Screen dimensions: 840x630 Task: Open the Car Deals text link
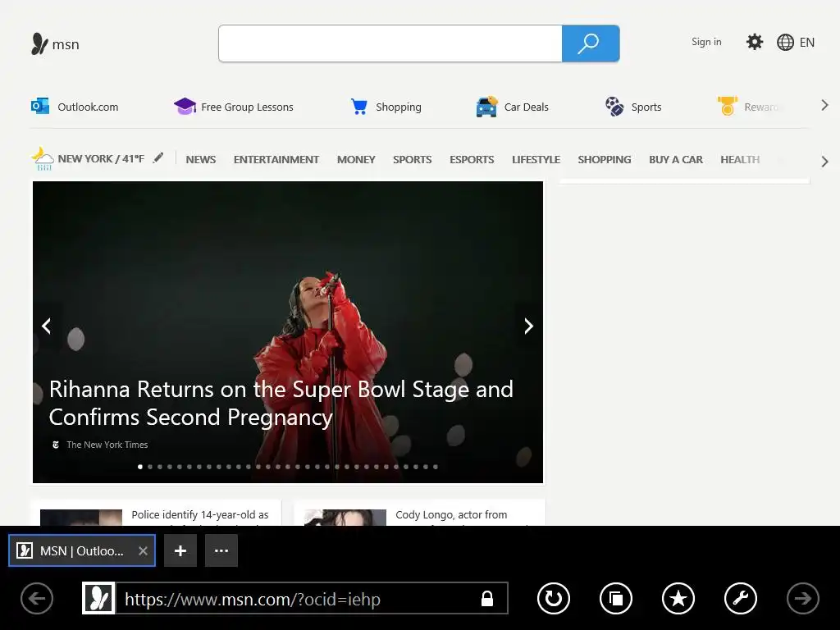point(526,107)
